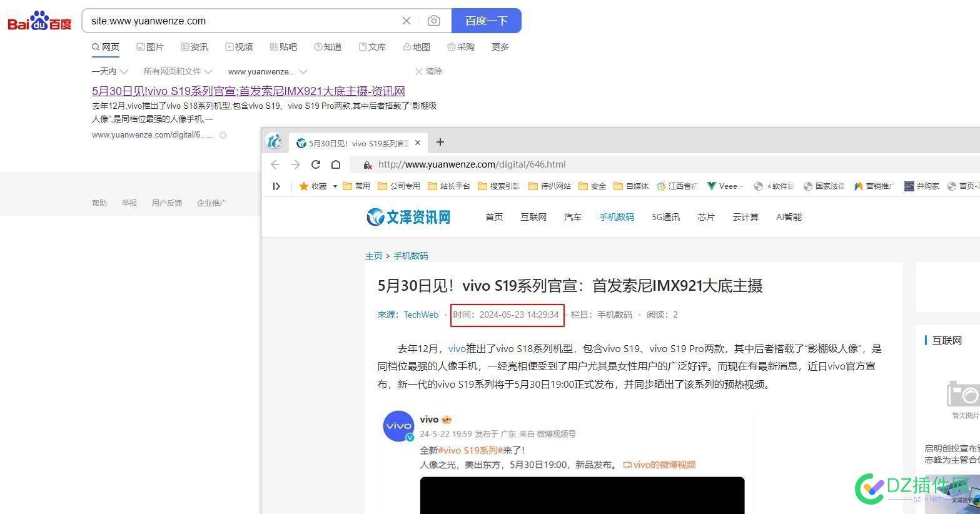
Task: Open the 更多 search categories
Action: pos(500,47)
